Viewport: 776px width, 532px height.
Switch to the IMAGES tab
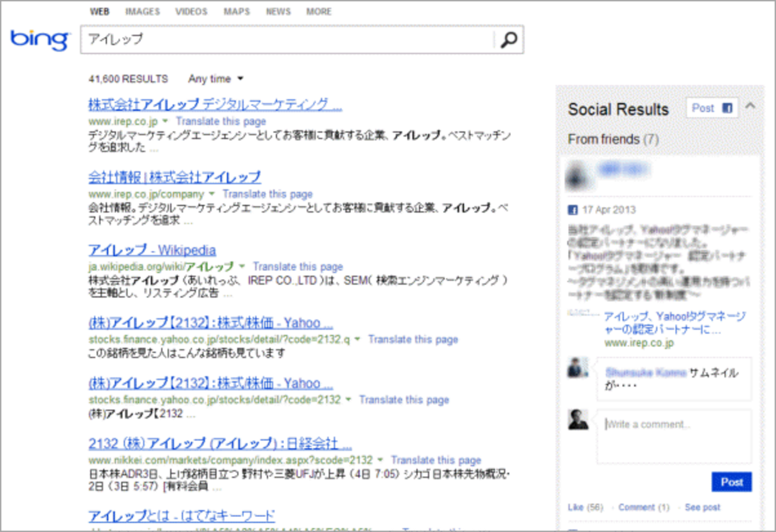coord(143,11)
